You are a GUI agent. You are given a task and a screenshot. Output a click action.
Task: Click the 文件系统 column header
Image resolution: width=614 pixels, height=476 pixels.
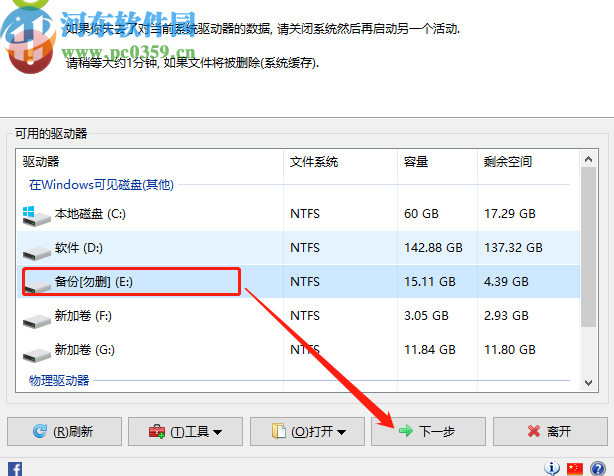pyautogui.click(x=340, y=162)
